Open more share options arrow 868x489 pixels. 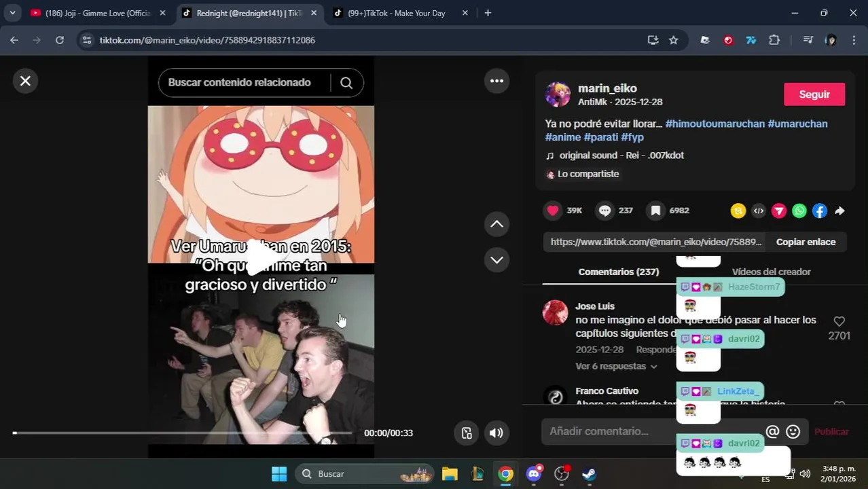840,211
